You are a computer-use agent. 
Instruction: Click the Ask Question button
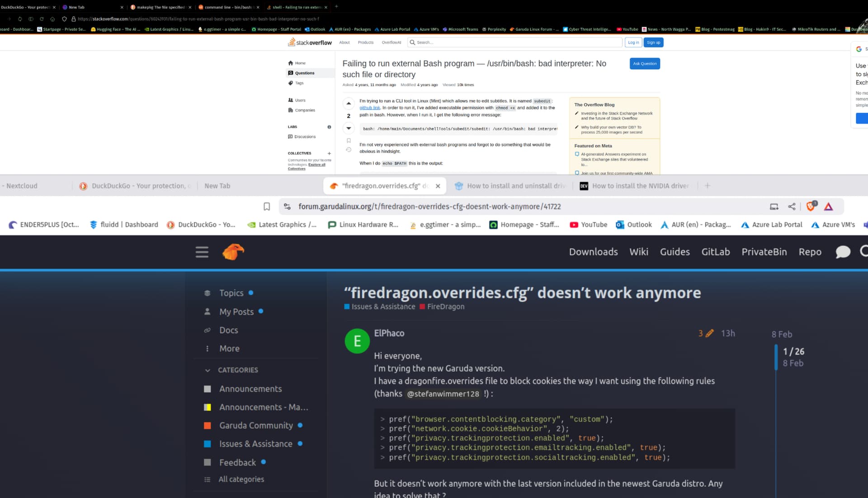645,64
